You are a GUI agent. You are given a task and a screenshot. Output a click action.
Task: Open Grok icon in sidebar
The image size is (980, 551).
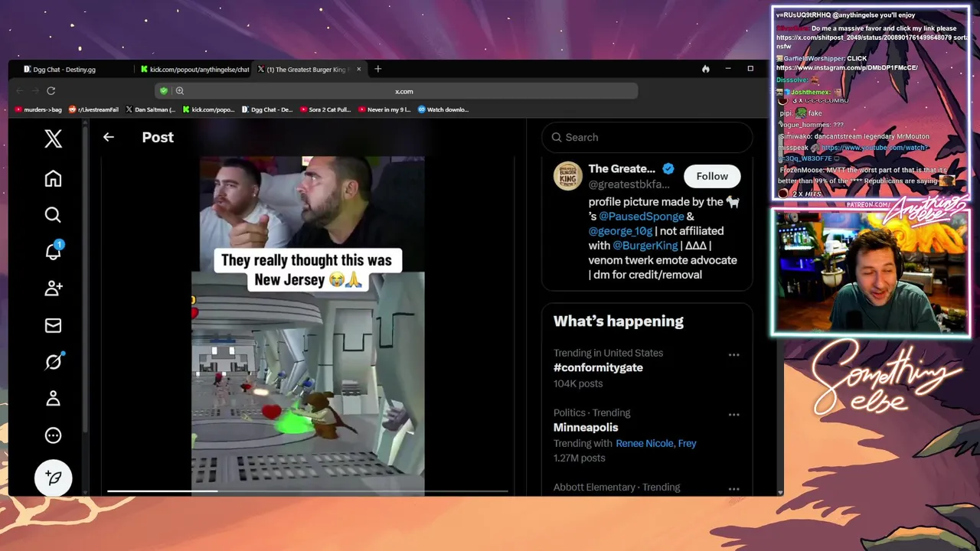point(53,361)
